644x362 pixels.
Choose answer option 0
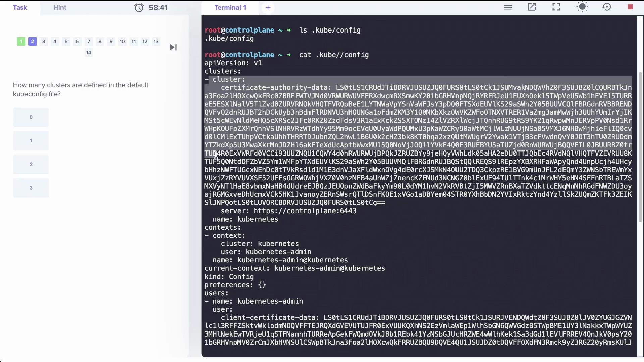31,117
